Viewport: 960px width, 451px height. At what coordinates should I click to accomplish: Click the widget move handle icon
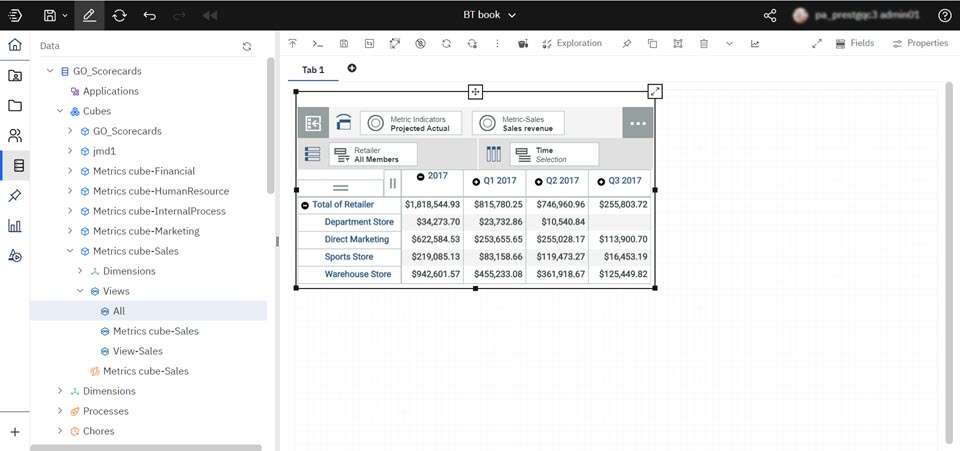tap(475, 92)
